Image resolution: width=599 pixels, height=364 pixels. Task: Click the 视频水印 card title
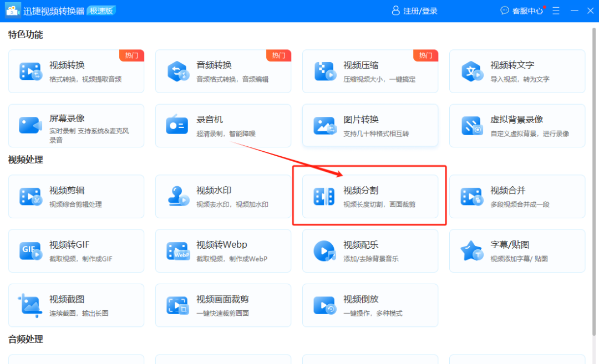[214, 190]
